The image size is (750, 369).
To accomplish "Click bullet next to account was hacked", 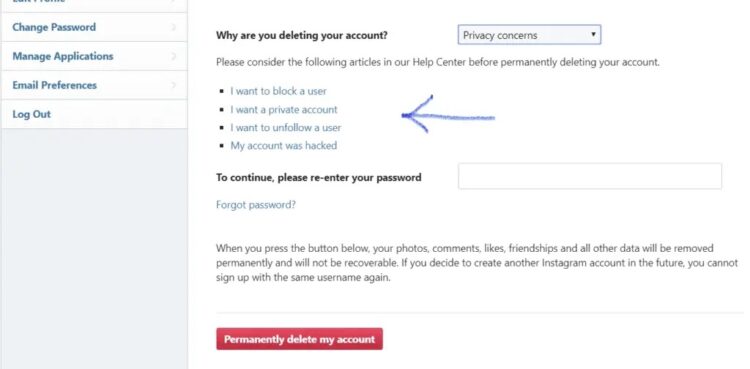I will coord(221,146).
